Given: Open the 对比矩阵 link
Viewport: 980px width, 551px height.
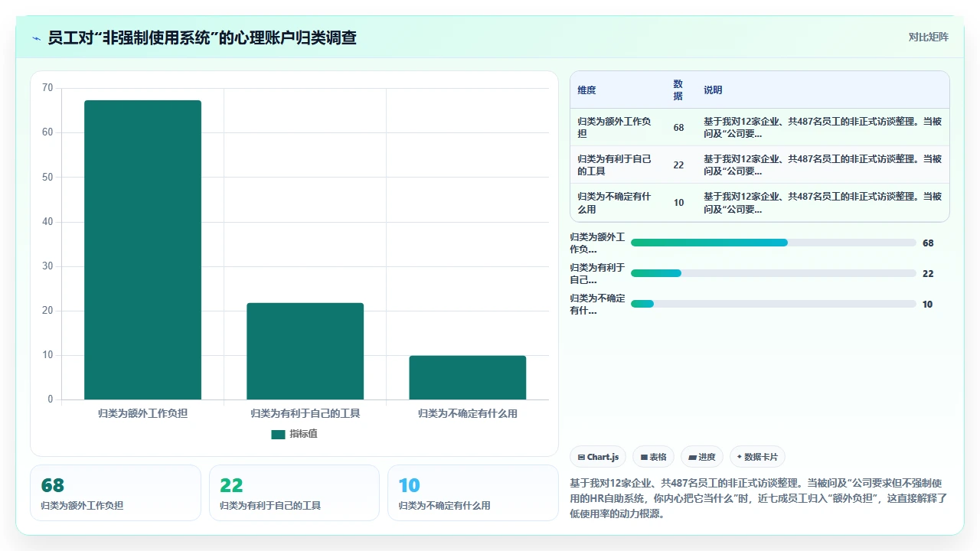Looking at the screenshot, I should (x=928, y=37).
